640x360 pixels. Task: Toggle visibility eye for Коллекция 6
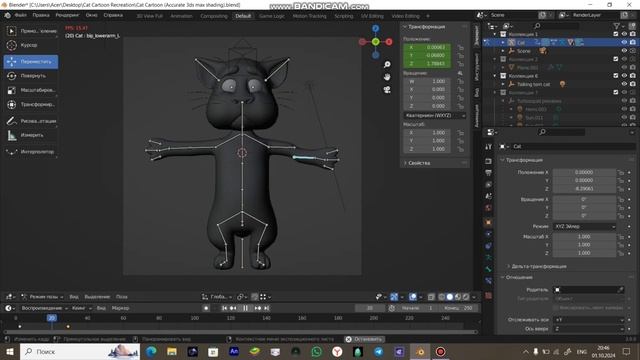coord(624,76)
